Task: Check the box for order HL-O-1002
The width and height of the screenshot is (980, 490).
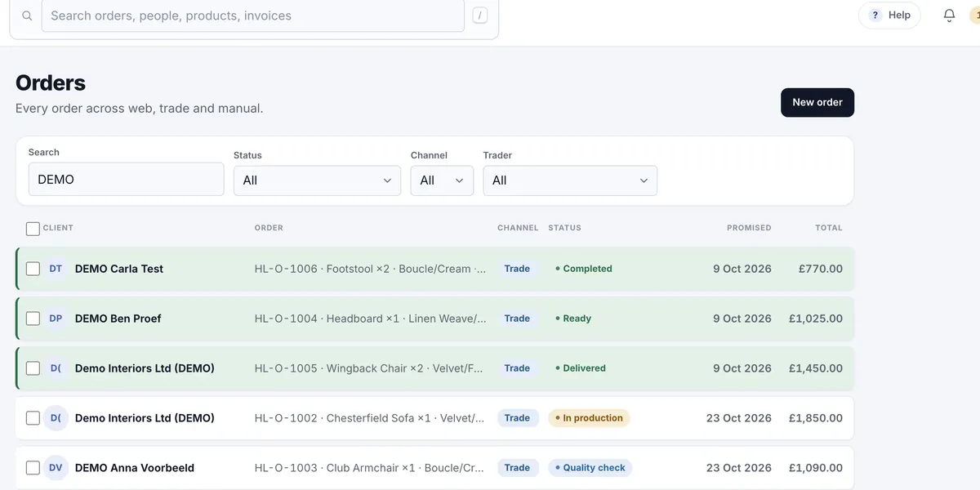Action: 33,418
